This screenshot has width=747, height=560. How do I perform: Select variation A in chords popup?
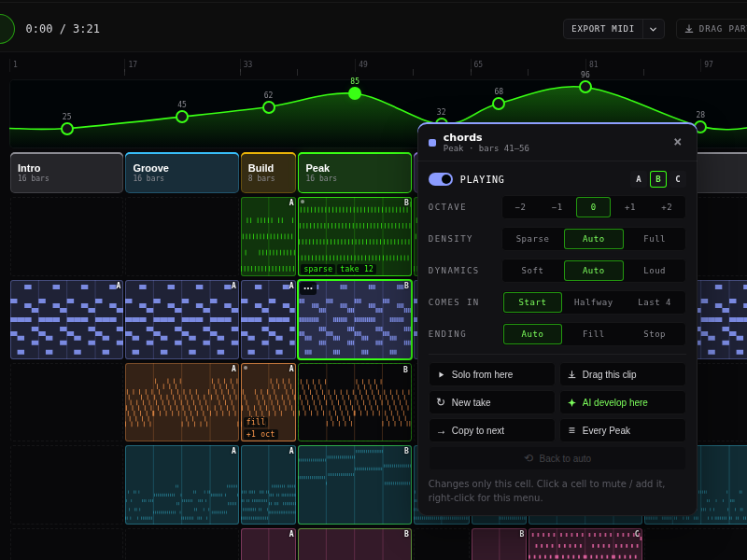(639, 179)
